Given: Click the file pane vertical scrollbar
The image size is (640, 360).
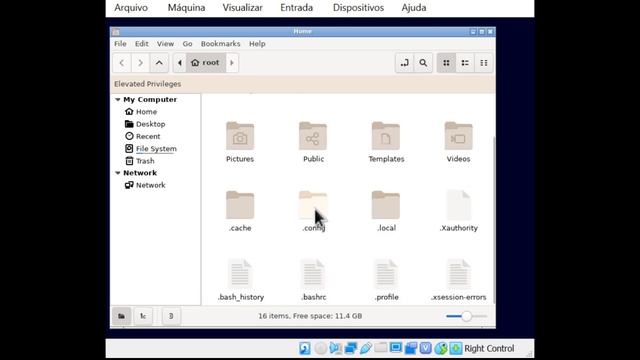Looking at the screenshot, I should (494, 220).
